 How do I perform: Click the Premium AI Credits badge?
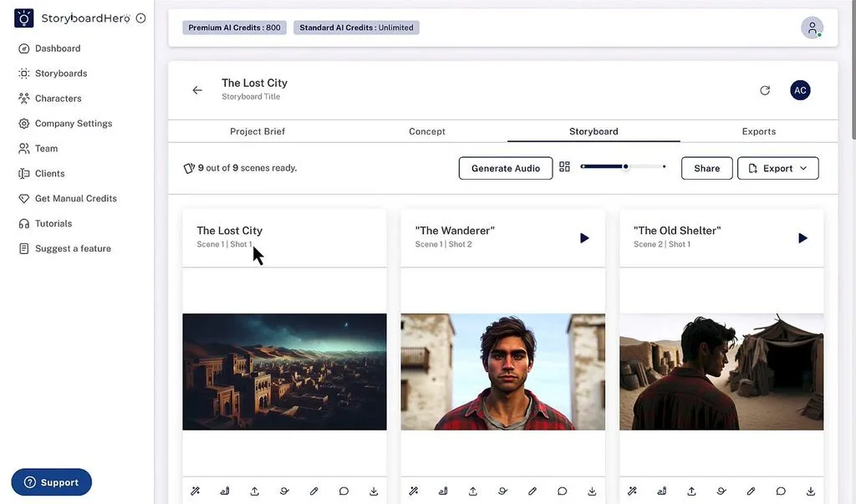(234, 28)
